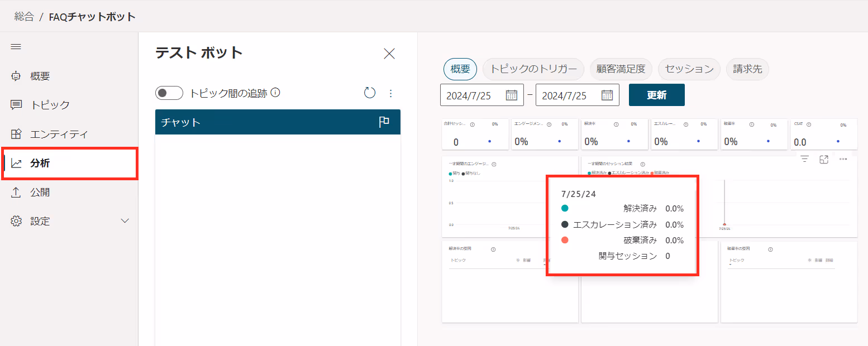Click the 設定 gear icon
The height and width of the screenshot is (346, 868).
[x=16, y=222]
